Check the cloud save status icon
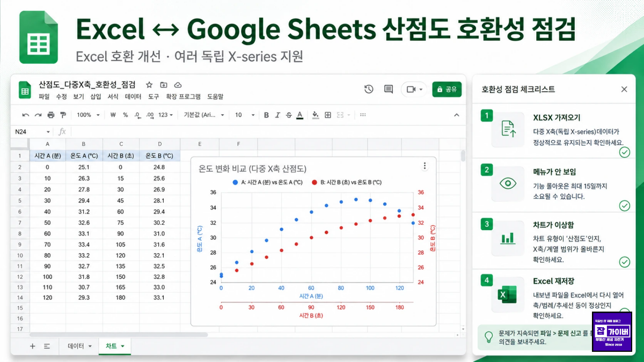The height and width of the screenshot is (362, 644). pos(178,85)
